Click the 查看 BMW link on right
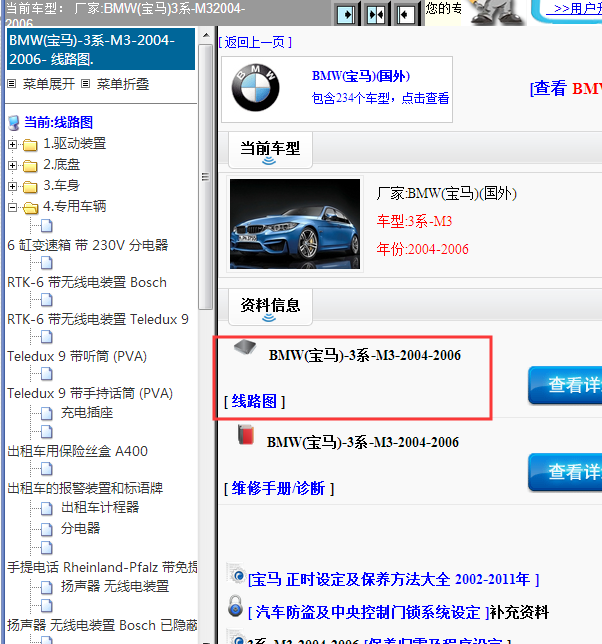Screen dimensions: 602x644 (567, 88)
